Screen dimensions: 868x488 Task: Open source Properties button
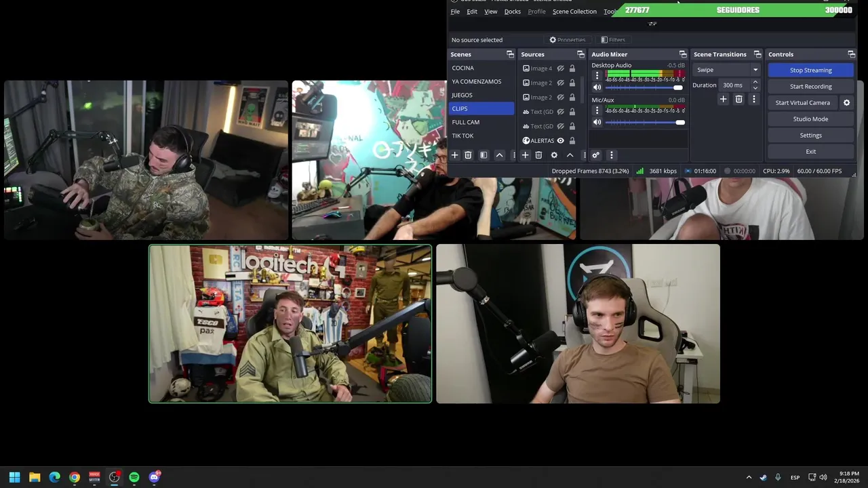pos(568,40)
